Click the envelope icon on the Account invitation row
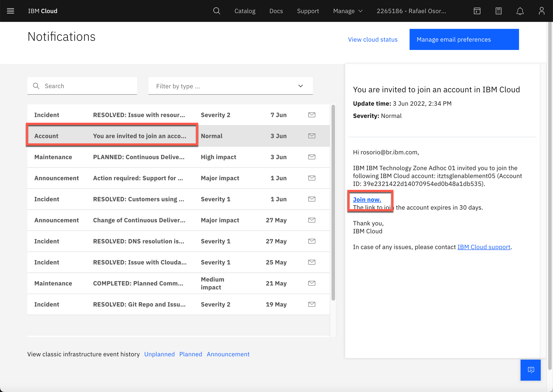 click(312, 136)
